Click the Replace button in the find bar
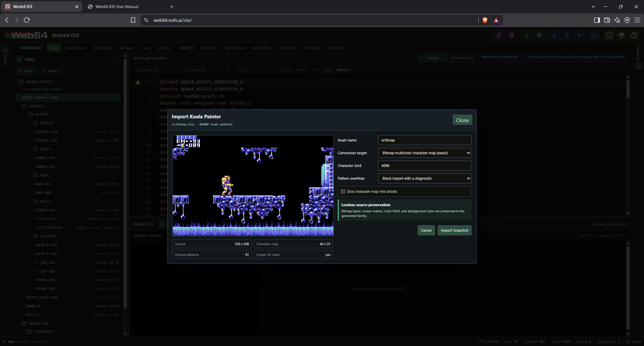The height and width of the screenshot is (346, 644). [343, 70]
